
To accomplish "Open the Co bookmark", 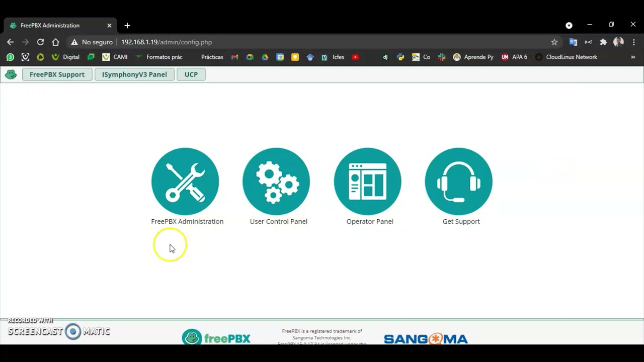I will (421, 57).
